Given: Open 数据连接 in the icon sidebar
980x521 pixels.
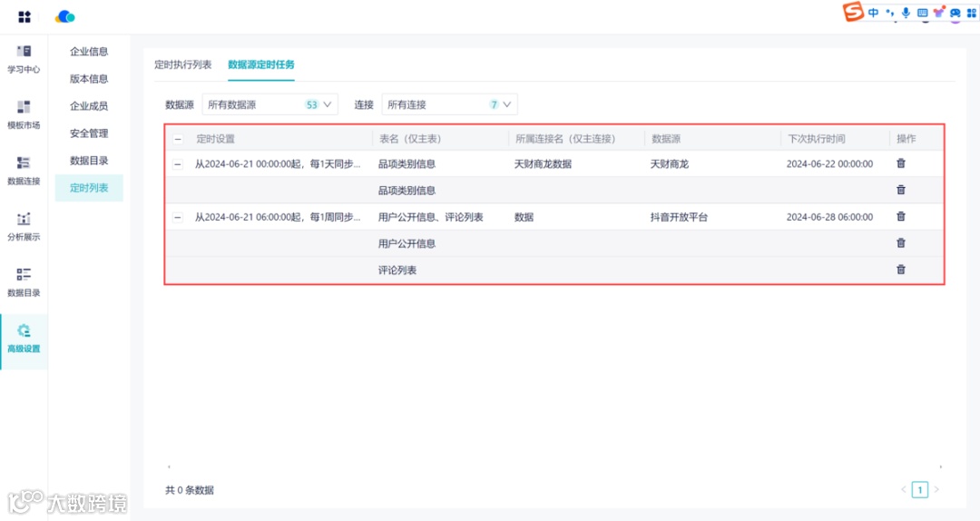Looking at the screenshot, I should [x=24, y=171].
